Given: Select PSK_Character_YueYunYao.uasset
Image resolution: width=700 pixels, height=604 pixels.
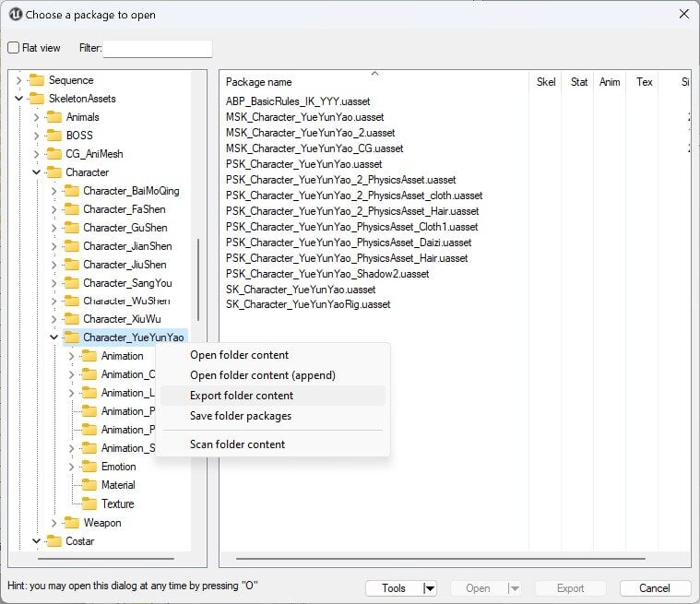Looking at the screenshot, I should pos(304,164).
